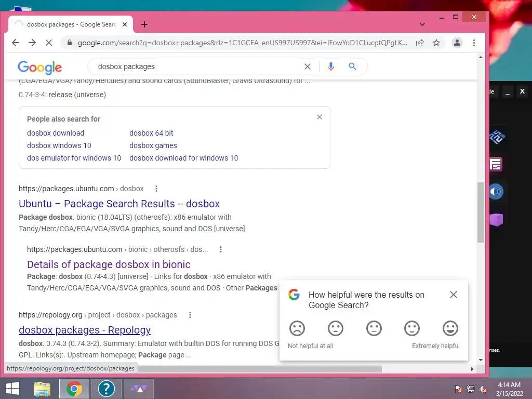Click the horizontal scrollbar thumb

pyautogui.click(x=260, y=369)
